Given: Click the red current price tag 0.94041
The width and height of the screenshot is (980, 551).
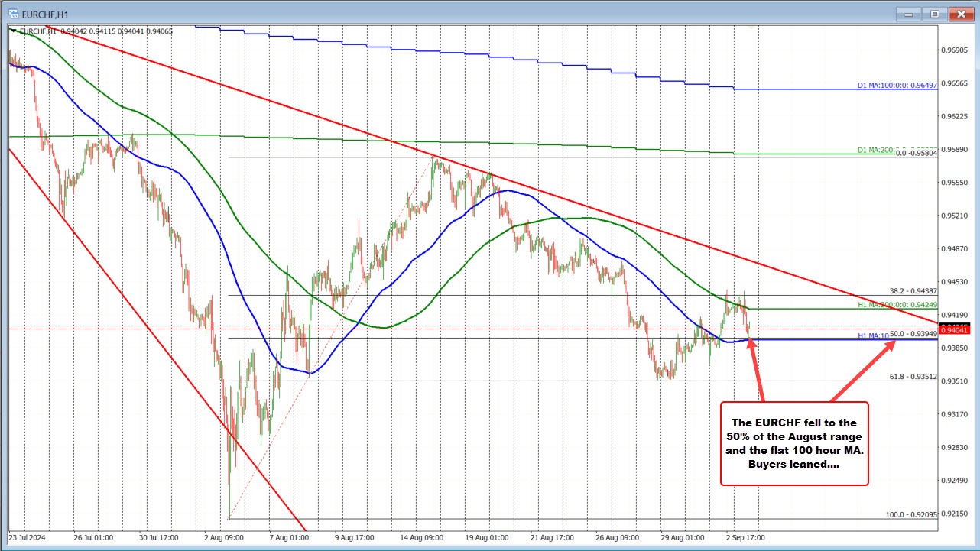Looking at the screenshot, I should 956,329.
